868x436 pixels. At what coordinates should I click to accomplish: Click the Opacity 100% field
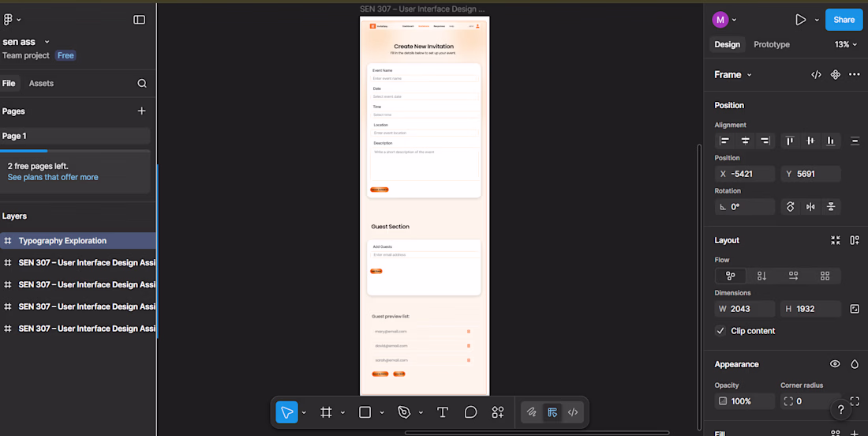[x=745, y=401]
